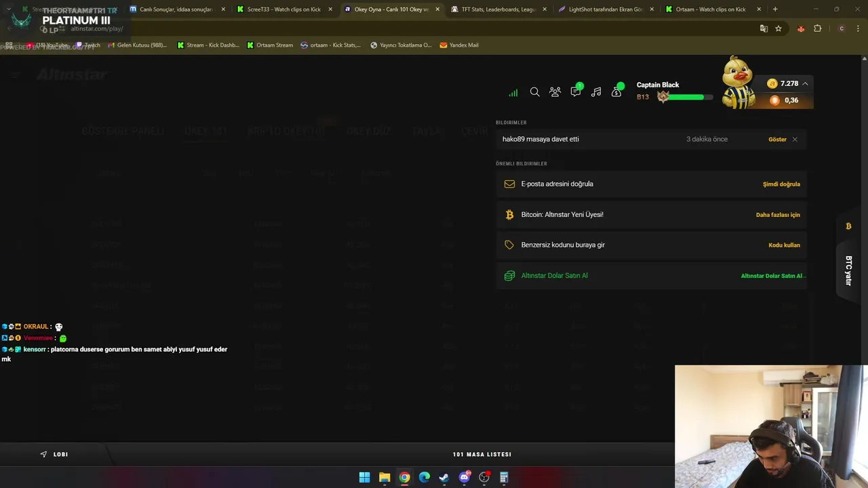Screen dimensions: 868x488
Task: Click Şimdi doğrula to verify e-mail
Action: point(781,184)
